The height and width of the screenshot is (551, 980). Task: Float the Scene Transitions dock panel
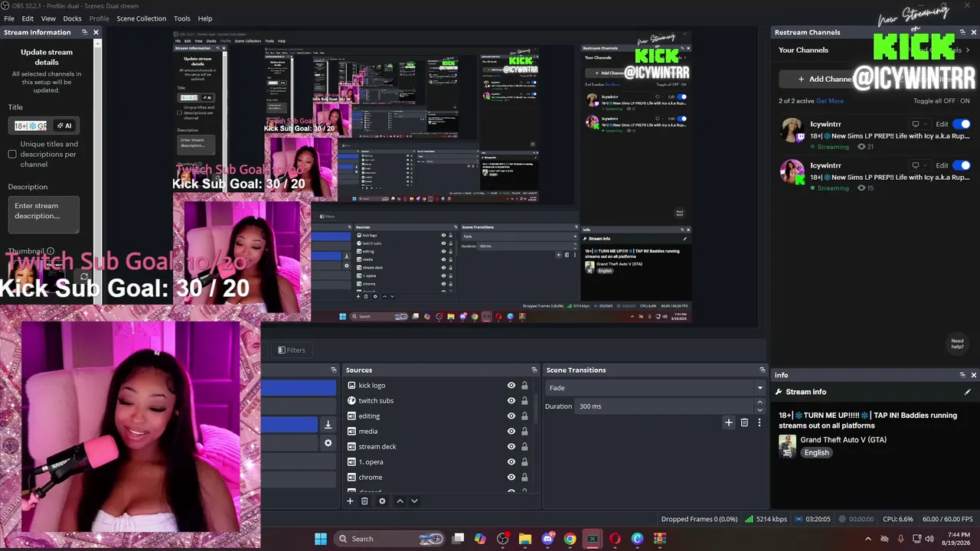tap(762, 370)
